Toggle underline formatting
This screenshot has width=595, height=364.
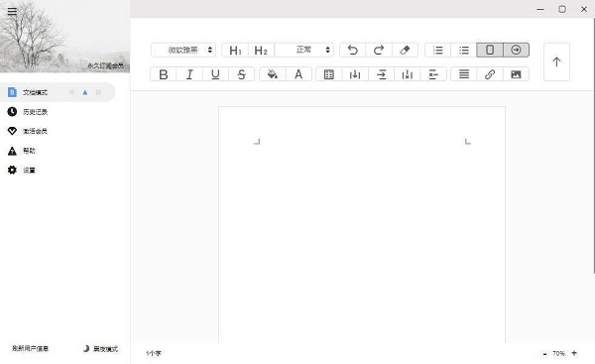[x=215, y=74]
